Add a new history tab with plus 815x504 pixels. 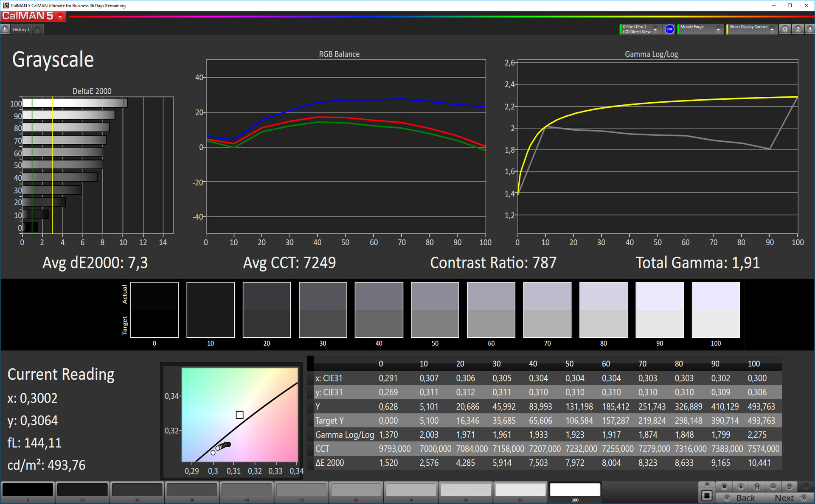pos(37,30)
